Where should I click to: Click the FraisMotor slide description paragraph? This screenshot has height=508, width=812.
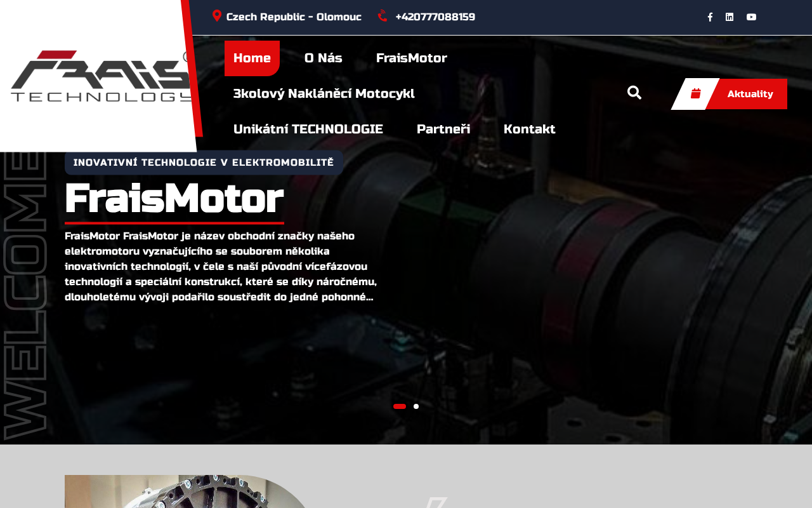tap(221, 267)
